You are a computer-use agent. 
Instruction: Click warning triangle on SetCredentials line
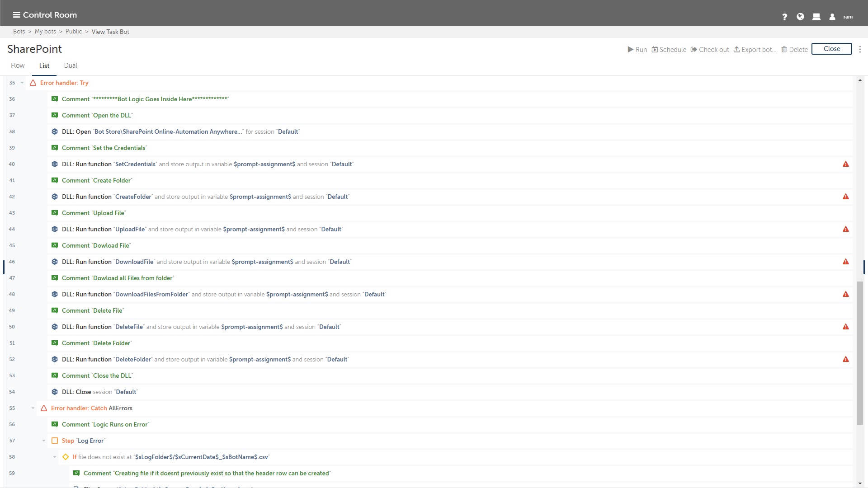point(845,164)
